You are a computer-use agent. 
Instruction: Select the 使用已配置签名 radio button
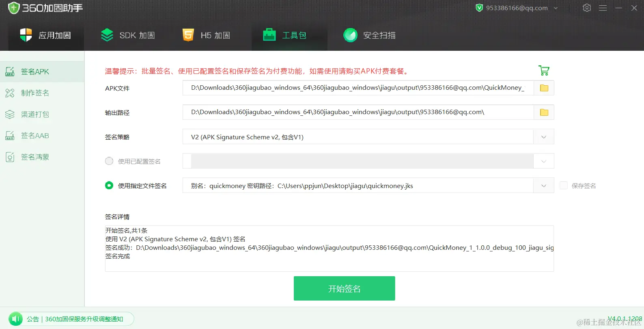pyautogui.click(x=109, y=161)
